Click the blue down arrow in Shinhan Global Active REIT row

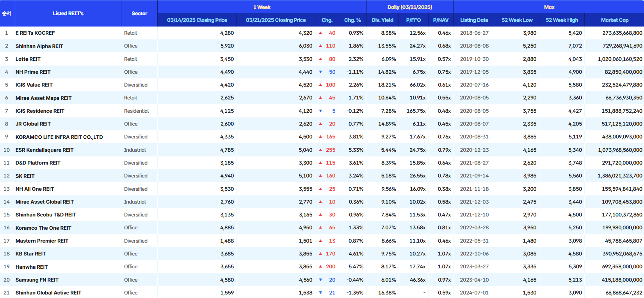tap(320, 293)
